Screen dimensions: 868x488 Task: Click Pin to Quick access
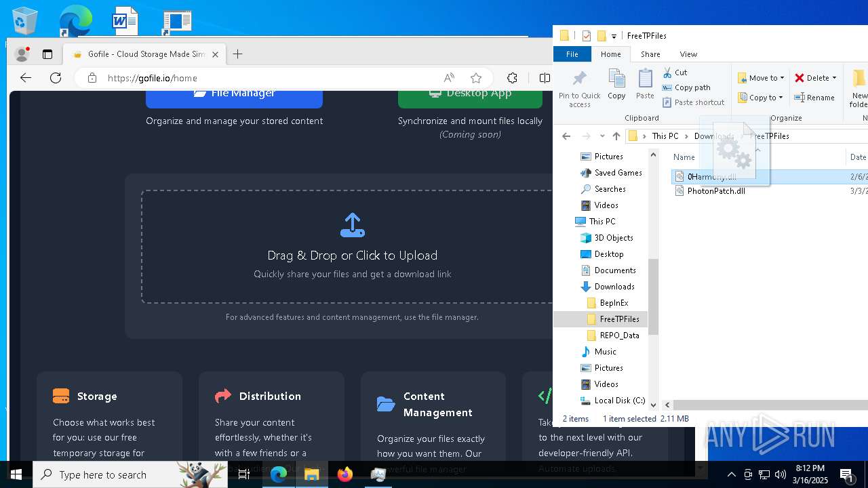pyautogui.click(x=579, y=88)
